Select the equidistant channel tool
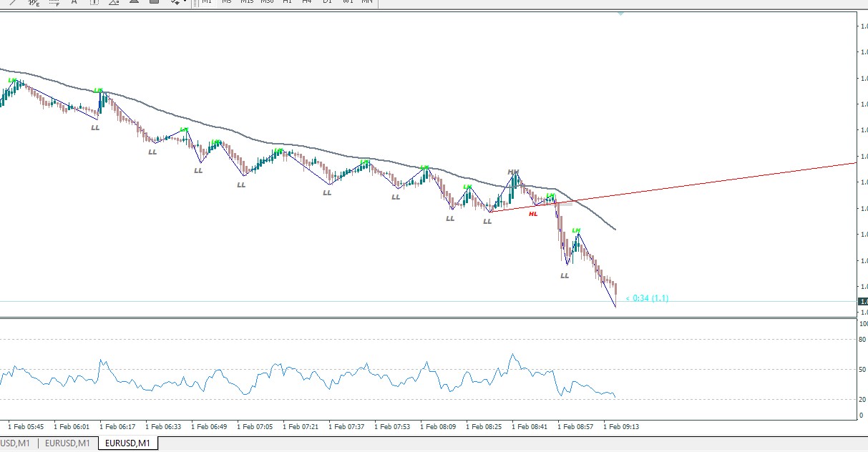868x452 pixels. coord(33,2)
